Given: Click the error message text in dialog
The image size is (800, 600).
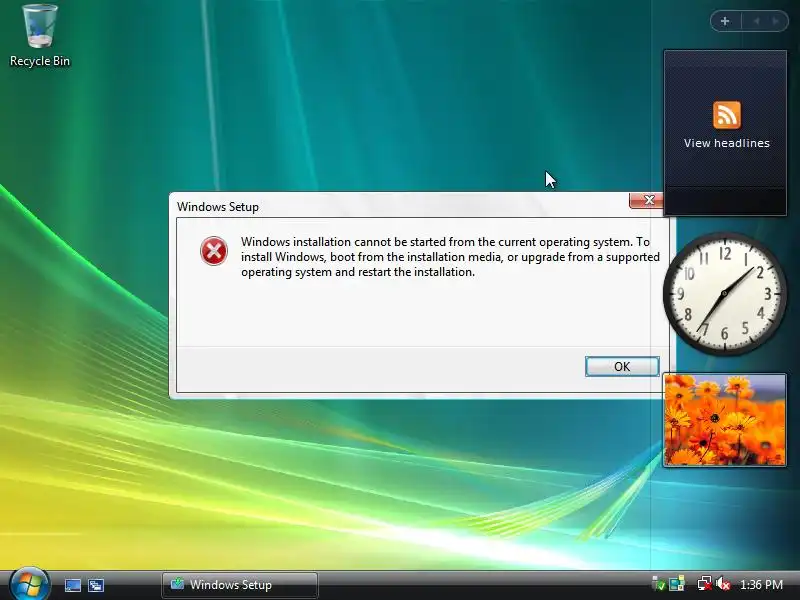Looking at the screenshot, I should (x=450, y=257).
